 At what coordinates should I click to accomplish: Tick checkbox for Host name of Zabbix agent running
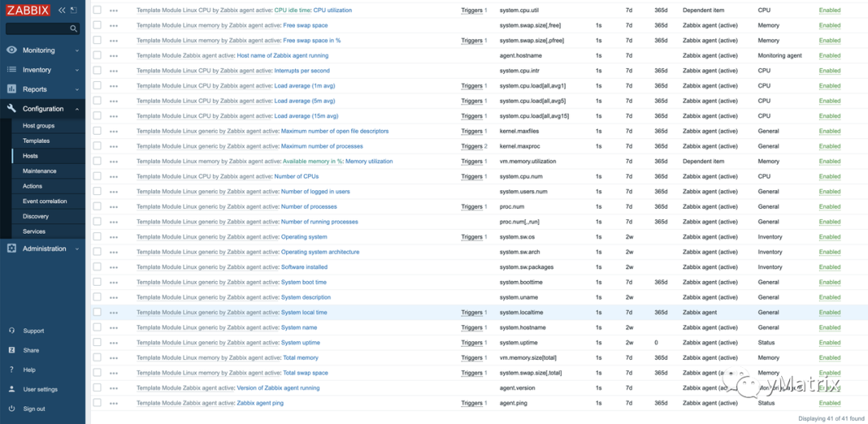click(x=97, y=55)
